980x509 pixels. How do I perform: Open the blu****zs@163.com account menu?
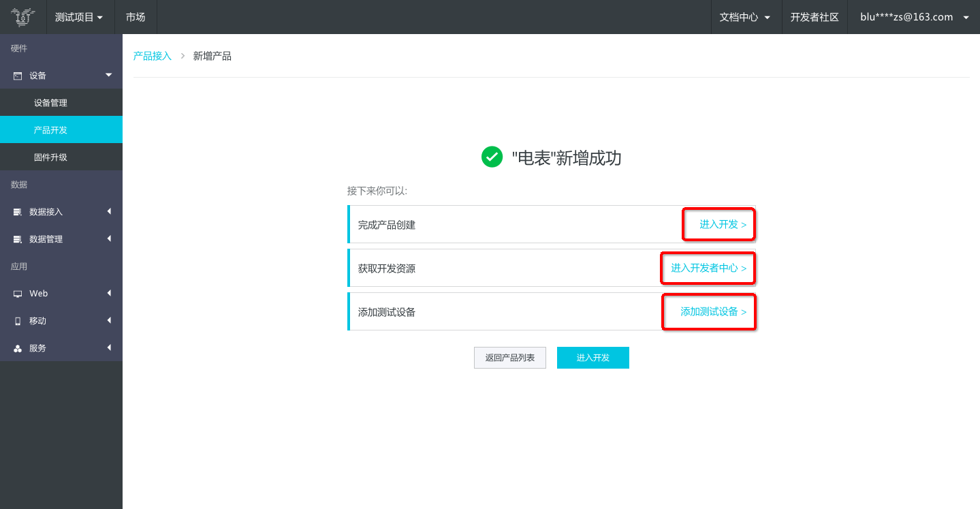coord(915,17)
